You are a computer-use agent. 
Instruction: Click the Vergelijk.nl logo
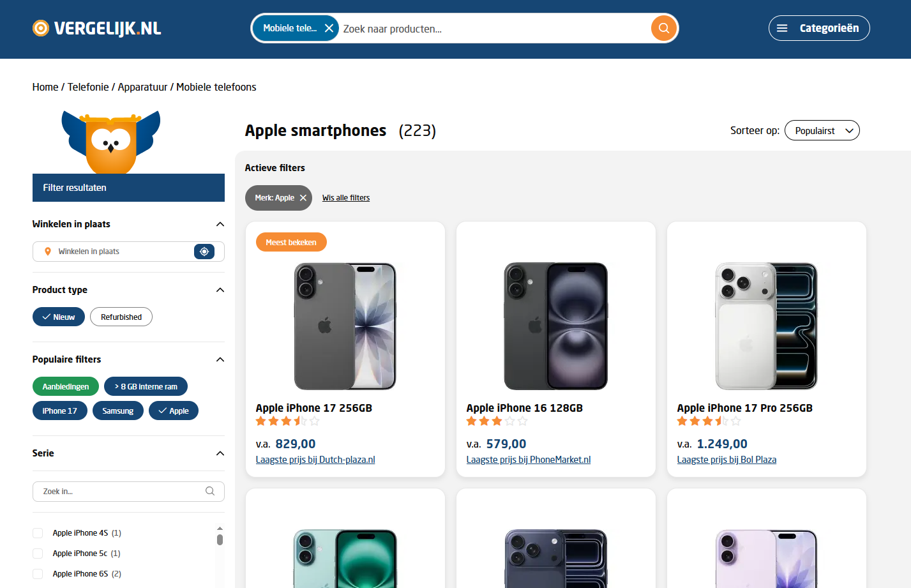pos(97,28)
